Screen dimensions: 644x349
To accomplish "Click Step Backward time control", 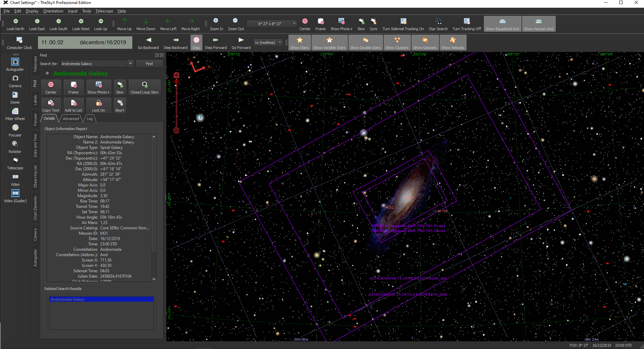I will 175,43.
